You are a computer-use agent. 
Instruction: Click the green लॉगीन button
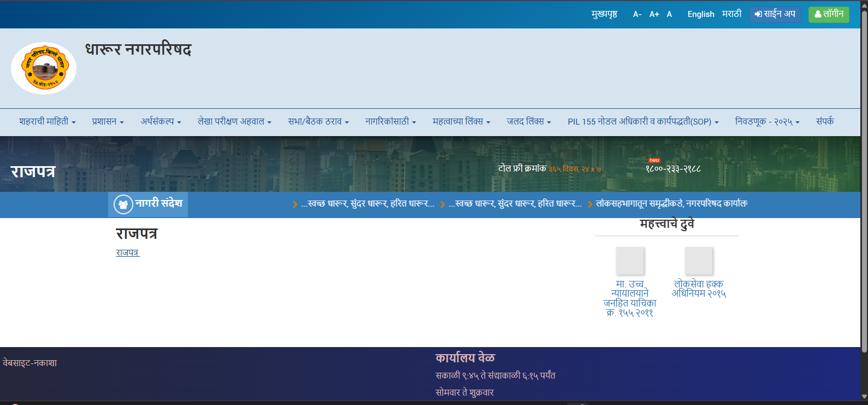[828, 14]
